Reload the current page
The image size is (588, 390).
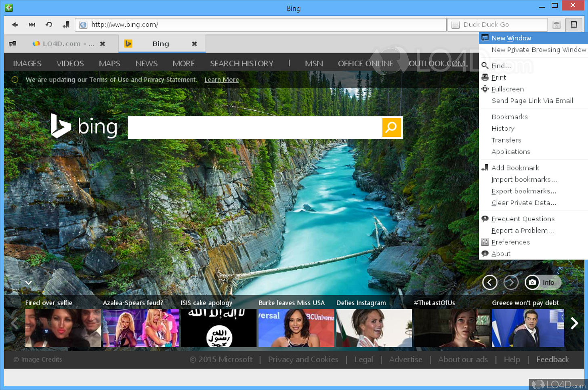pos(49,25)
